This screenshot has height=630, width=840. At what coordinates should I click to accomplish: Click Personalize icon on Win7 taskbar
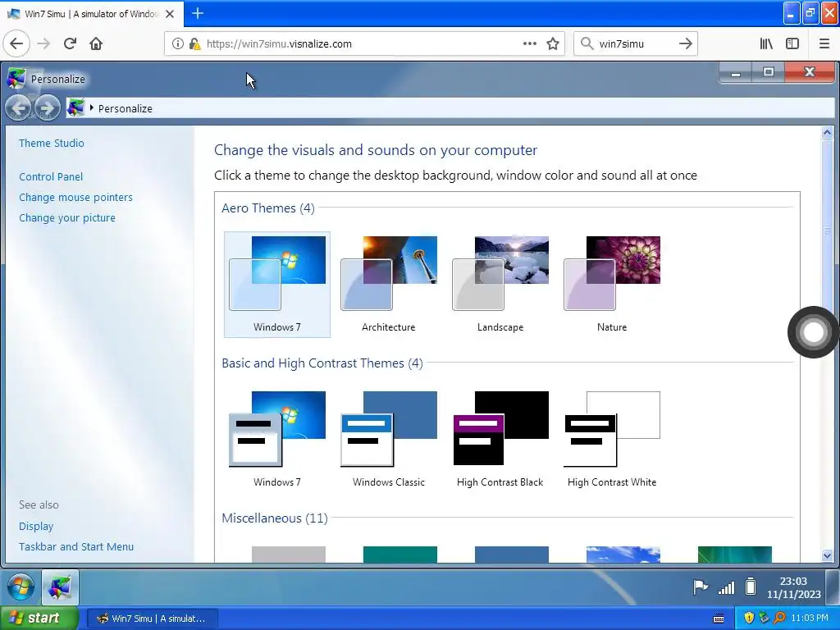click(x=60, y=587)
